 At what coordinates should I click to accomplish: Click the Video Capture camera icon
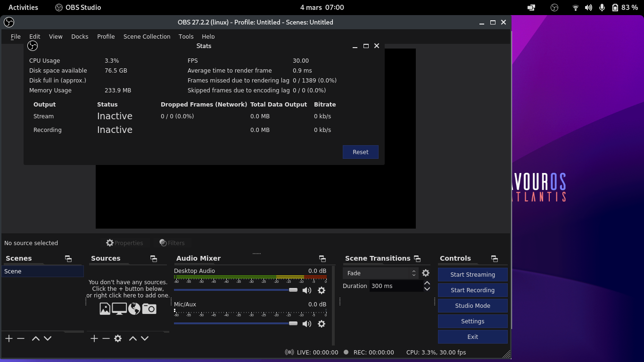(149, 308)
